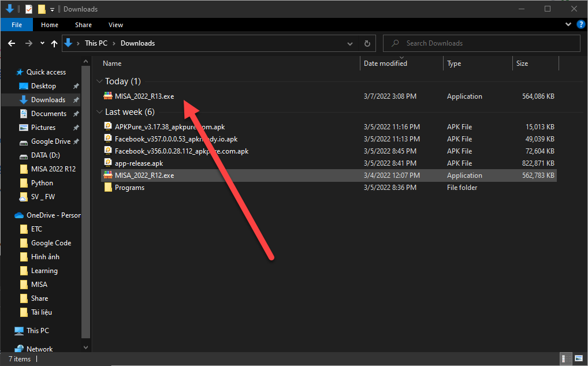The width and height of the screenshot is (588, 366).
Task: Open Documents in navigation pane
Action: coord(43,114)
